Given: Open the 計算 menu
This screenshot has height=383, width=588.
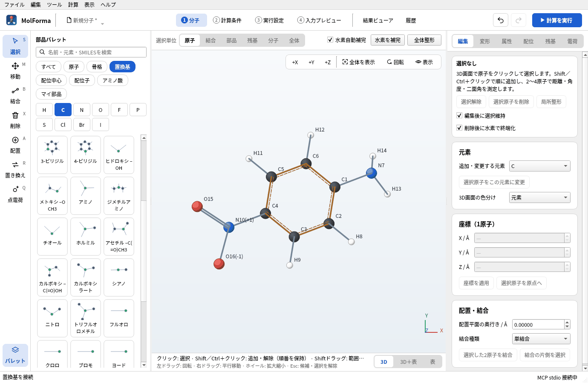Looking at the screenshot, I should click(73, 5).
